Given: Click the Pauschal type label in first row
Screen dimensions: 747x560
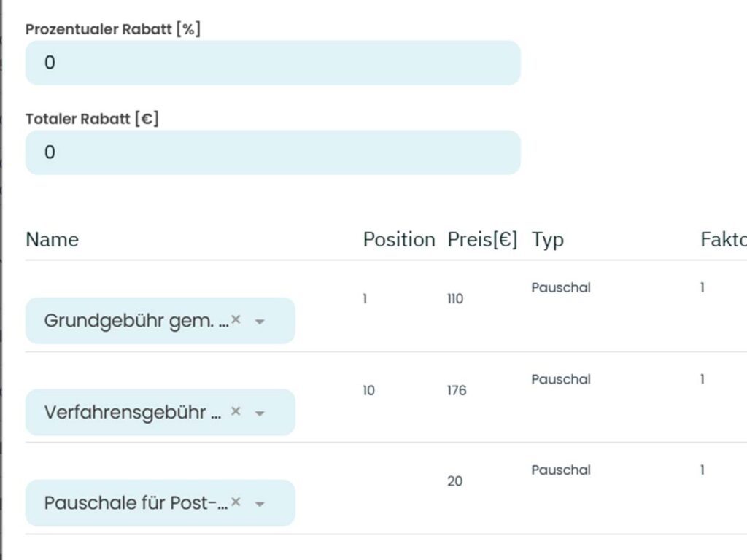Looking at the screenshot, I should 561,287.
